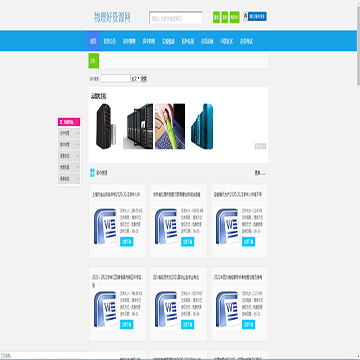
Task: Expand the last gray item in side menu
Action: click(x=69, y=179)
